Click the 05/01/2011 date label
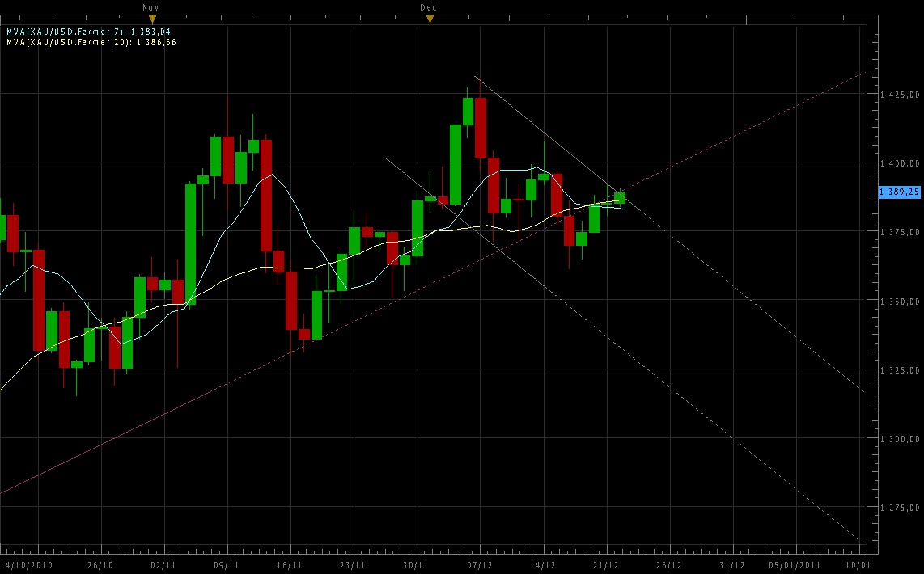Viewport: 924px width, 574px height. click(796, 564)
